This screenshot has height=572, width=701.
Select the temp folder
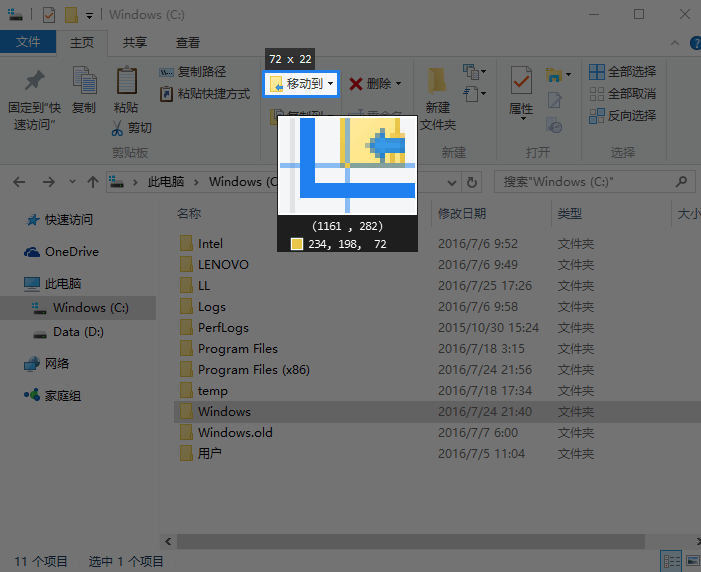[203, 391]
